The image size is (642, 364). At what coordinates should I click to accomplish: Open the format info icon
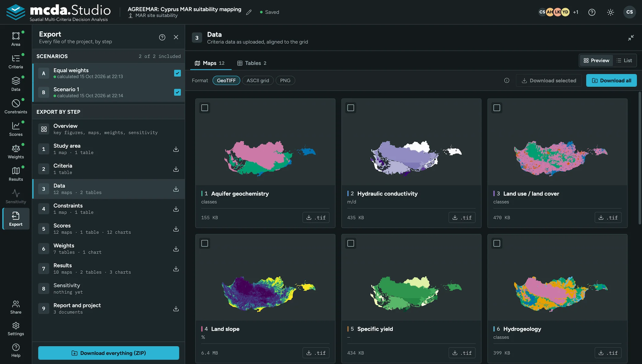pyautogui.click(x=507, y=81)
